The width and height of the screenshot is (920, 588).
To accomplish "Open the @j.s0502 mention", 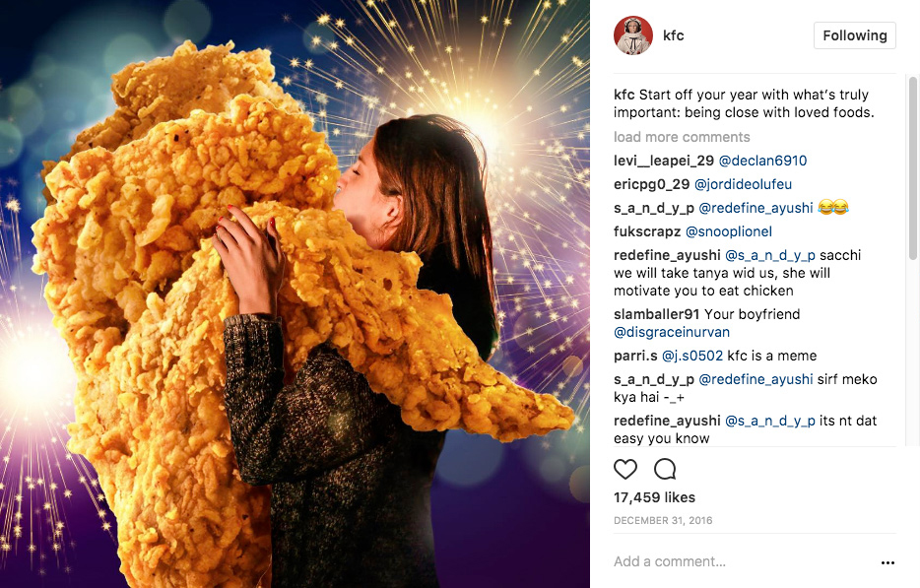I will pos(692,356).
